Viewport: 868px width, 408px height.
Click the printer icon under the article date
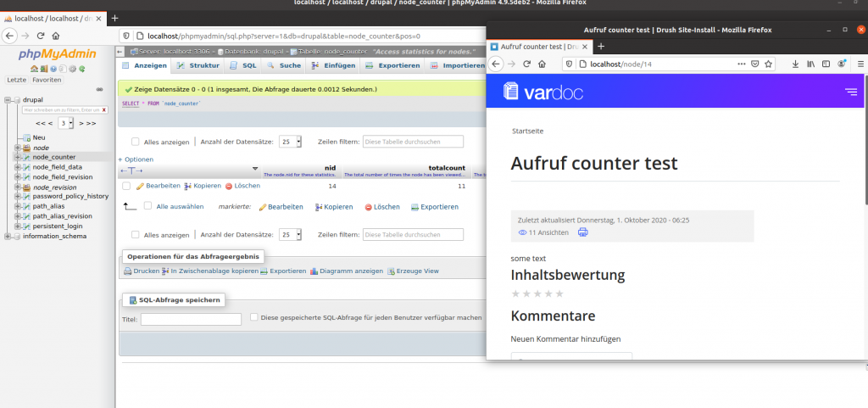582,232
